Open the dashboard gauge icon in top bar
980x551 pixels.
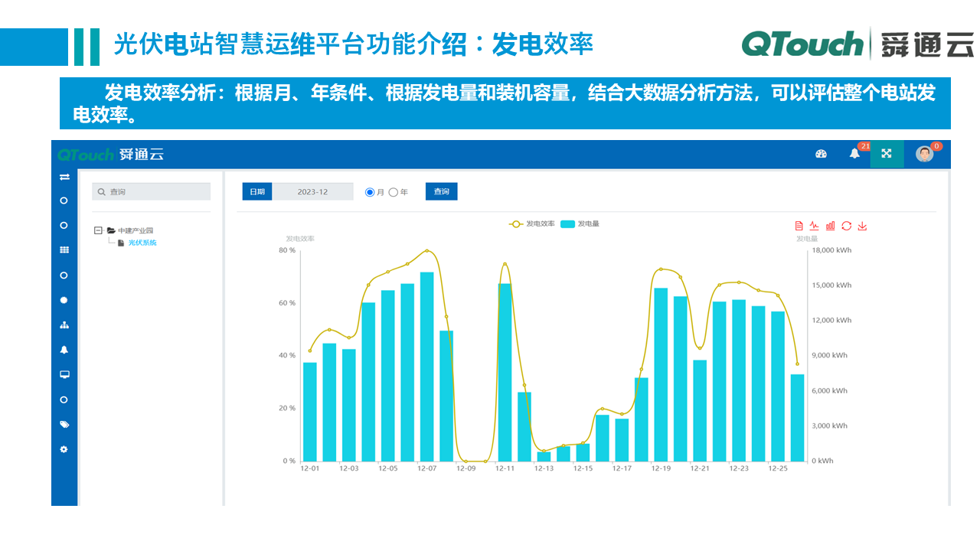click(x=821, y=154)
